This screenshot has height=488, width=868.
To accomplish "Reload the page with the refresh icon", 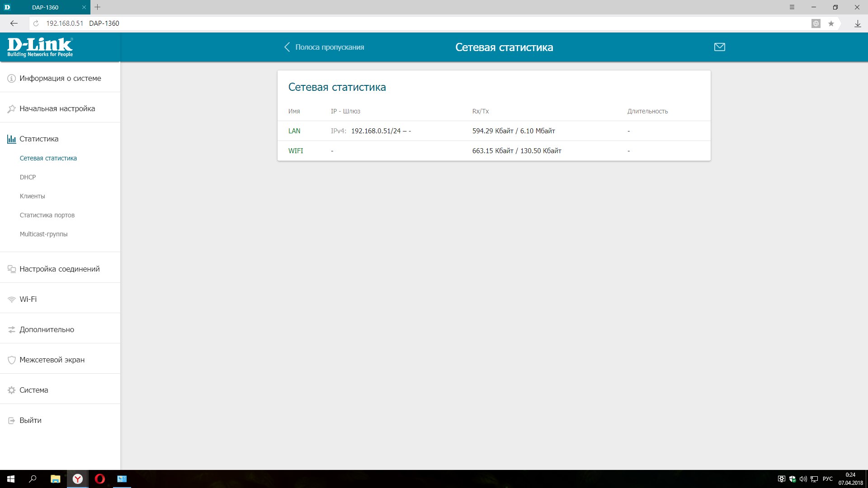I will [x=36, y=23].
